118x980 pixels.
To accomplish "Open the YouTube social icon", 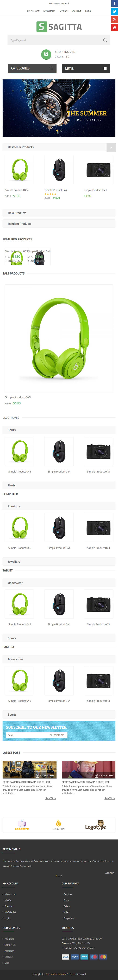I will pyautogui.click(x=114, y=27).
